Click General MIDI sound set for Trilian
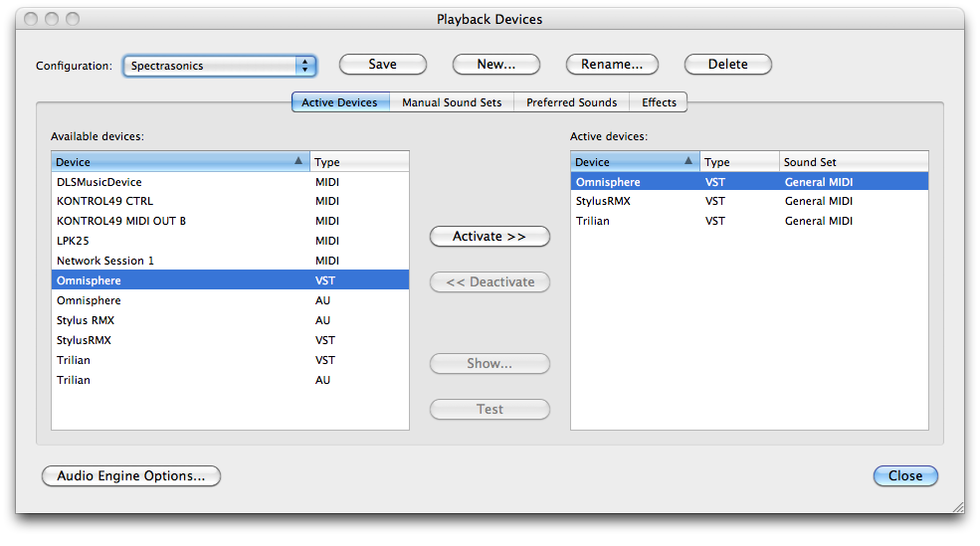980x546 pixels. (819, 221)
